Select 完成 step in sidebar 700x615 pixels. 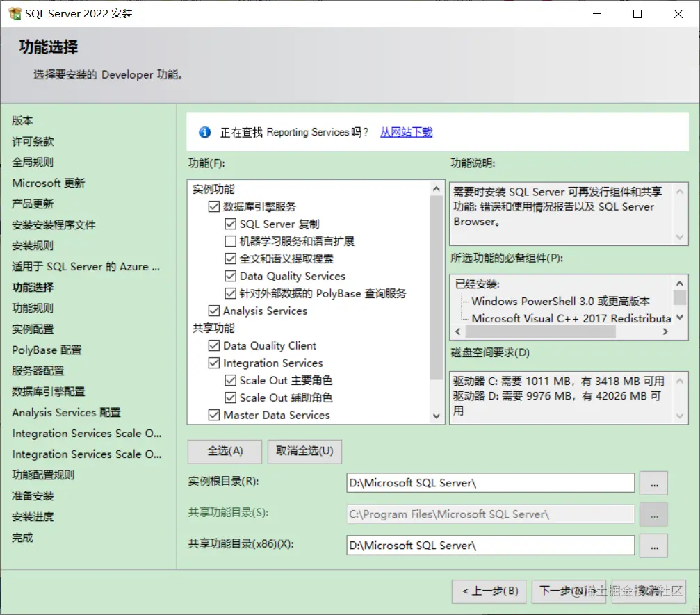tap(22, 538)
